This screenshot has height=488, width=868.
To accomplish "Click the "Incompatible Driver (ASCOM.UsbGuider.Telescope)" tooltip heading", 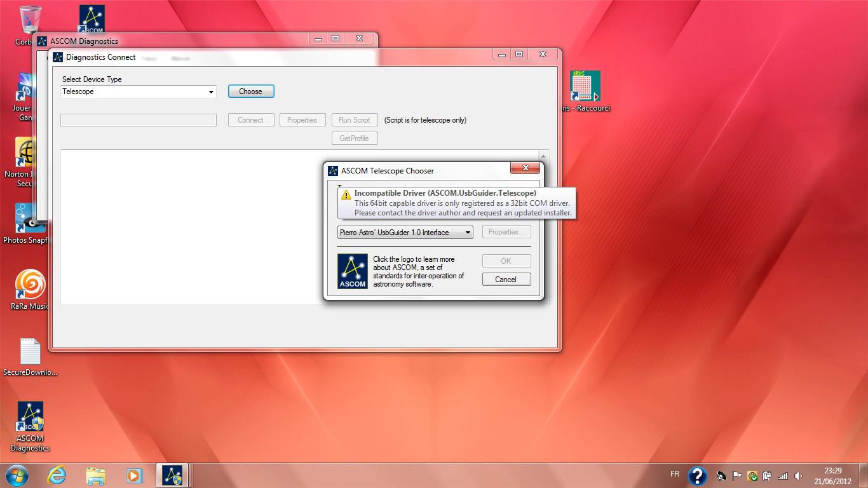I will point(445,193).
